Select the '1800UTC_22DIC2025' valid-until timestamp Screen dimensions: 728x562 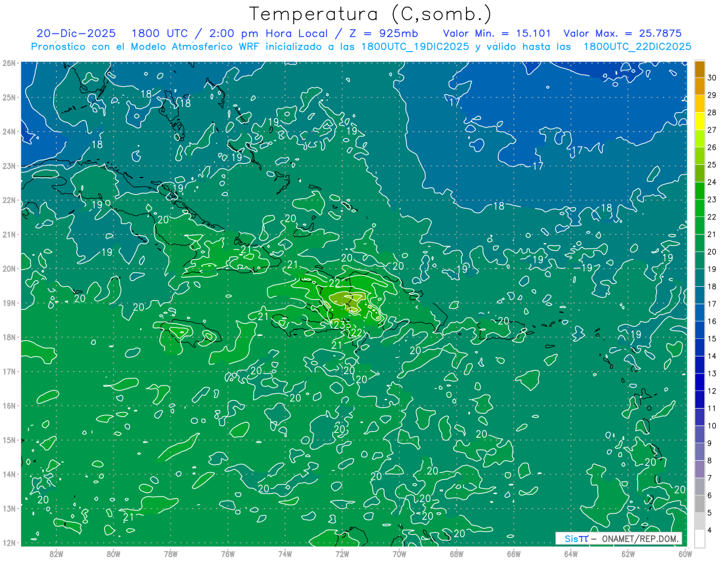(637, 47)
